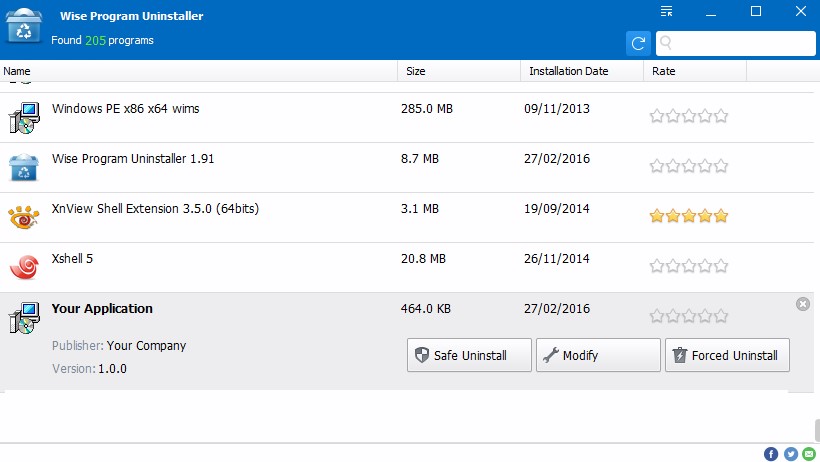Click the vertical scrollbar thumb
The image size is (820, 462).
pyautogui.click(x=817, y=431)
